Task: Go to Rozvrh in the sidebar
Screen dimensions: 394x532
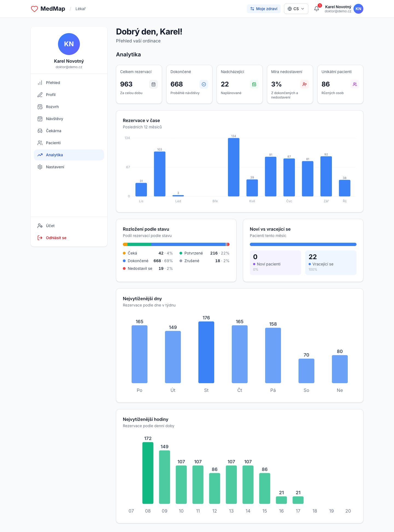Action: pos(69,107)
